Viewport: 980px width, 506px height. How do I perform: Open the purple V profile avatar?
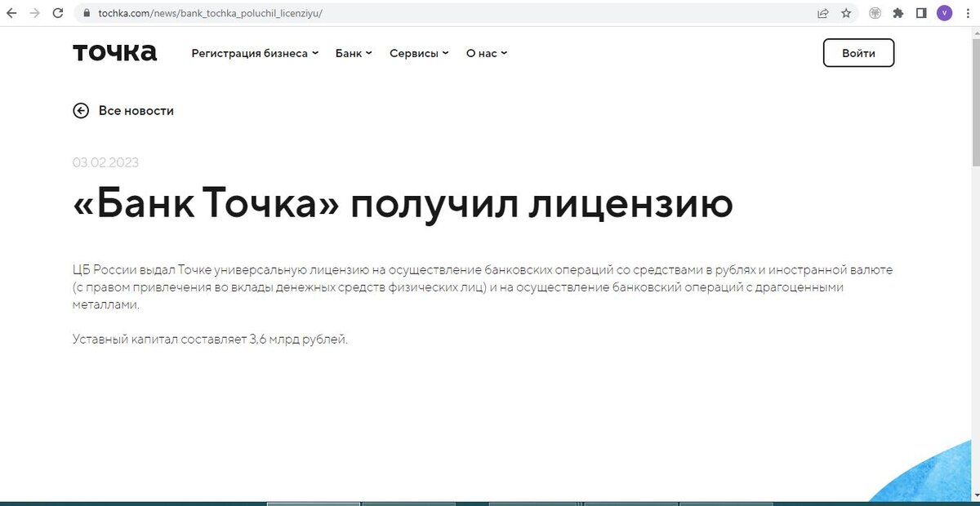tap(944, 13)
